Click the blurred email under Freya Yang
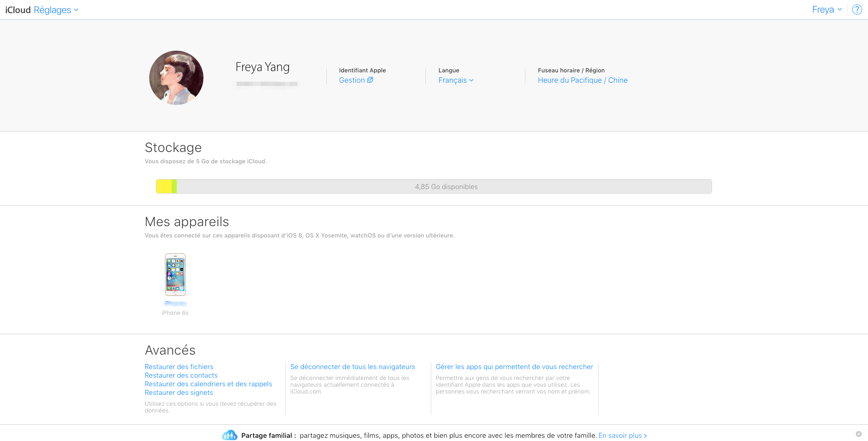This screenshot has width=868, height=441. tap(267, 84)
